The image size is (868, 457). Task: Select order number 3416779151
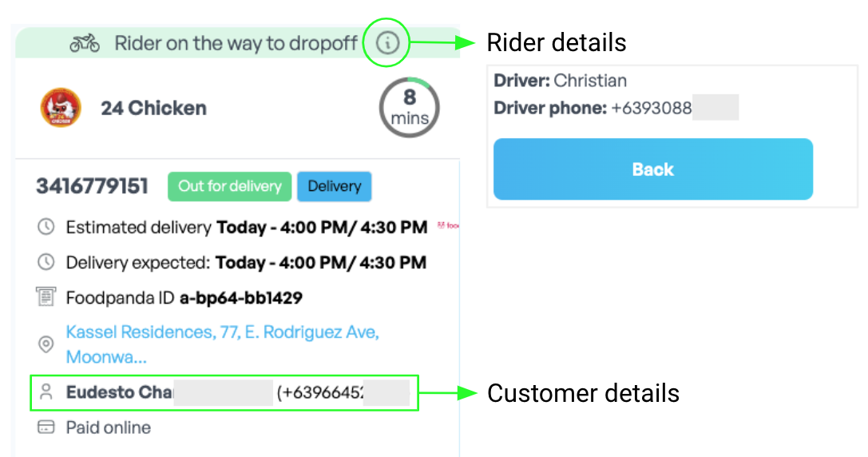[92, 186]
